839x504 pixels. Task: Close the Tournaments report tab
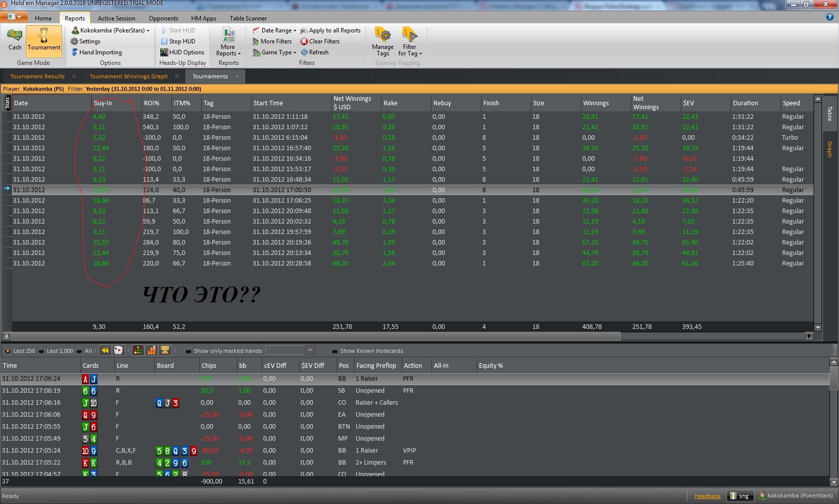tap(237, 76)
